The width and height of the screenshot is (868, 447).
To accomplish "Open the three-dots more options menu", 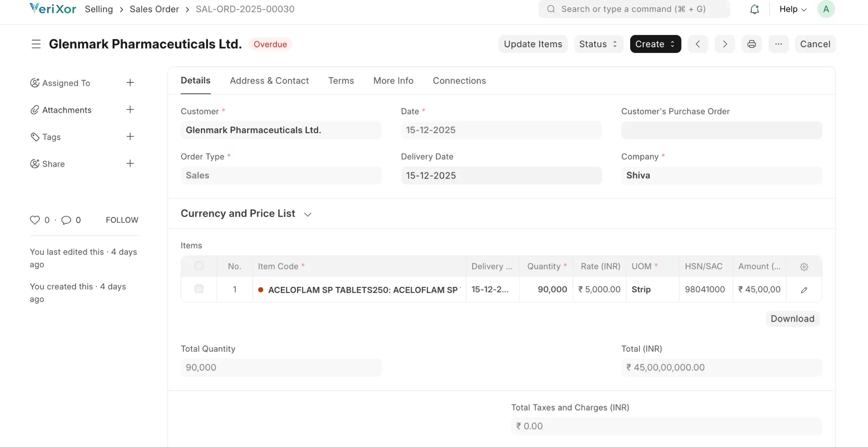I will point(778,44).
